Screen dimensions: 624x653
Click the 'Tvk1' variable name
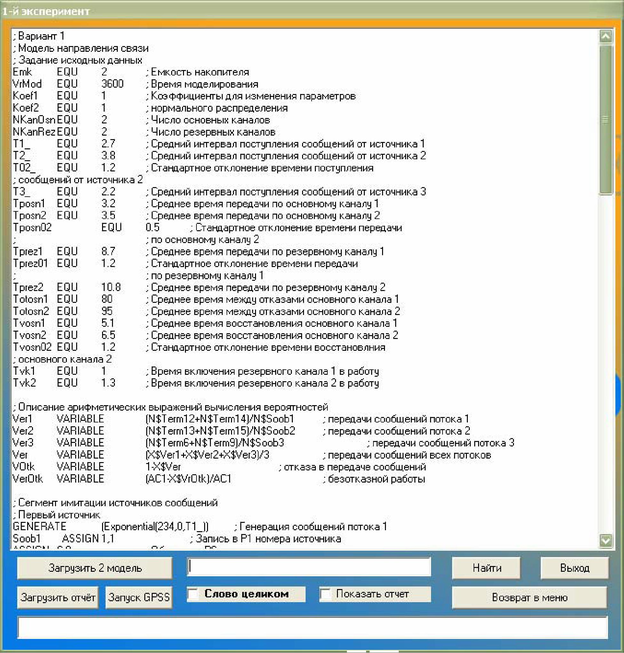click(x=24, y=371)
